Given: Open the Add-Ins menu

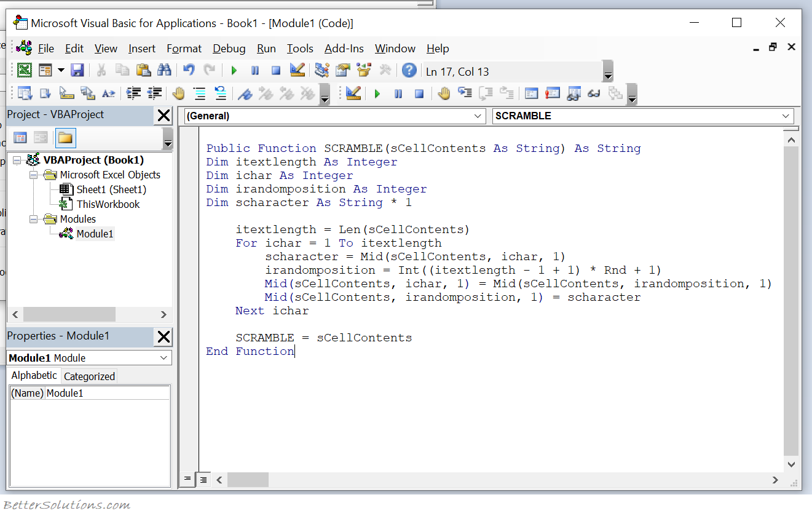Looking at the screenshot, I should click(x=344, y=49).
